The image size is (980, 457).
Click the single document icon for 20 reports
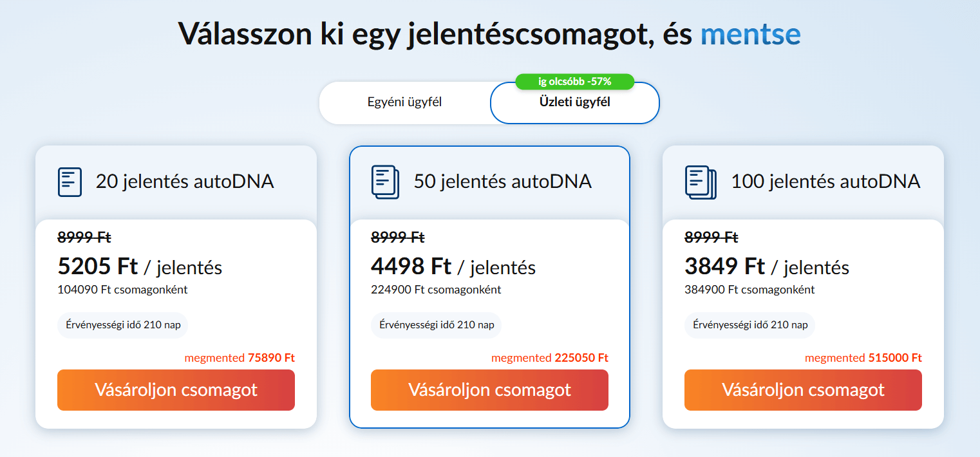point(70,182)
